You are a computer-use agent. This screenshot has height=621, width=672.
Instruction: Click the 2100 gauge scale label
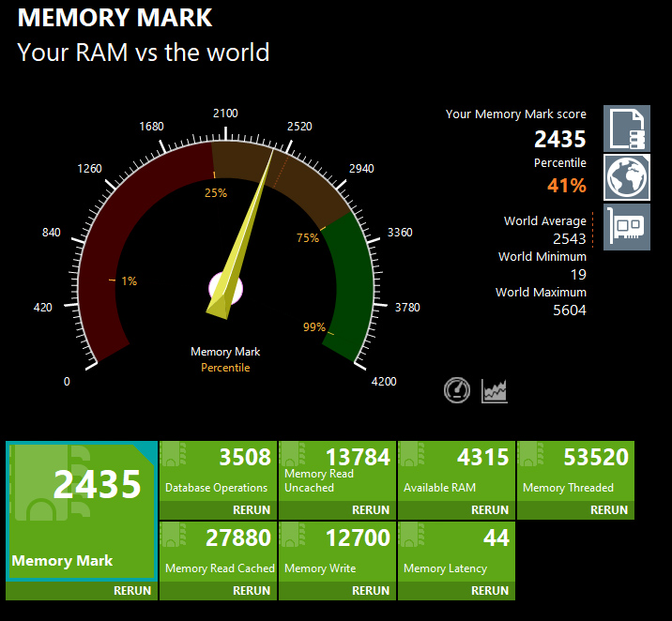[225, 114]
